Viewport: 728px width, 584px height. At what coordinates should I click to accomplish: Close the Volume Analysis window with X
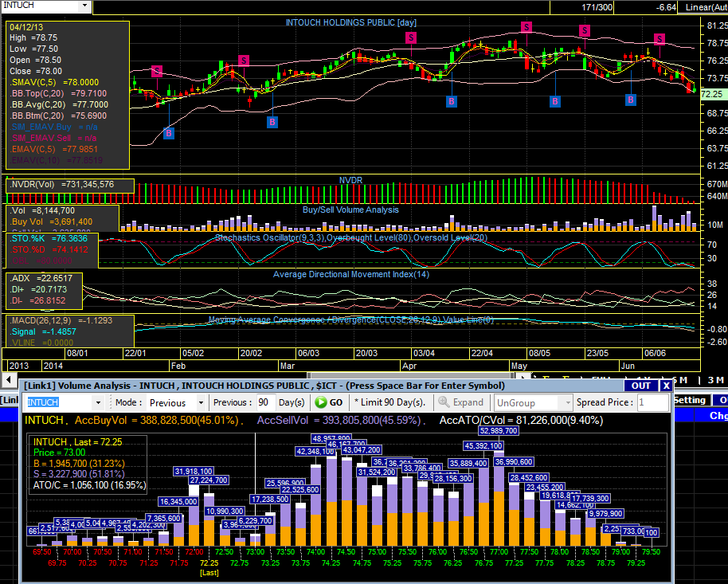tap(666, 386)
